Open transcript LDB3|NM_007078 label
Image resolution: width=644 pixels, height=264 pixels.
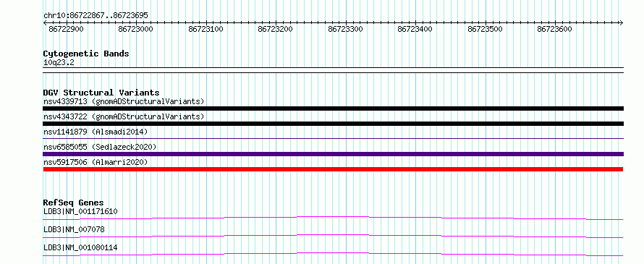pos(74,229)
